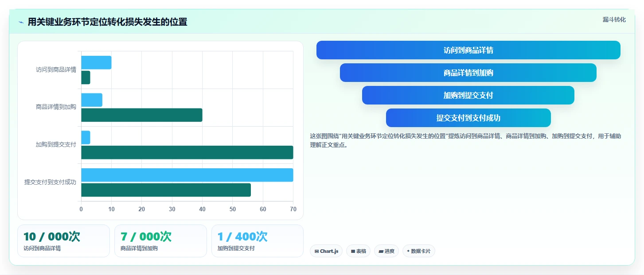Click the funnel stage 商品详情到加购
This screenshot has height=275, width=644.
pos(468,73)
